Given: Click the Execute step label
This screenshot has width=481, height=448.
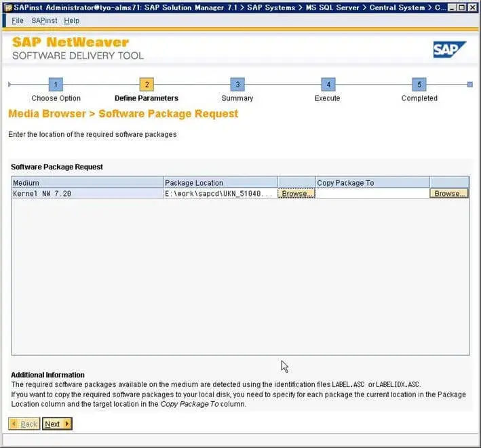Looking at the screenshot, I should click(x=327, y=98).
